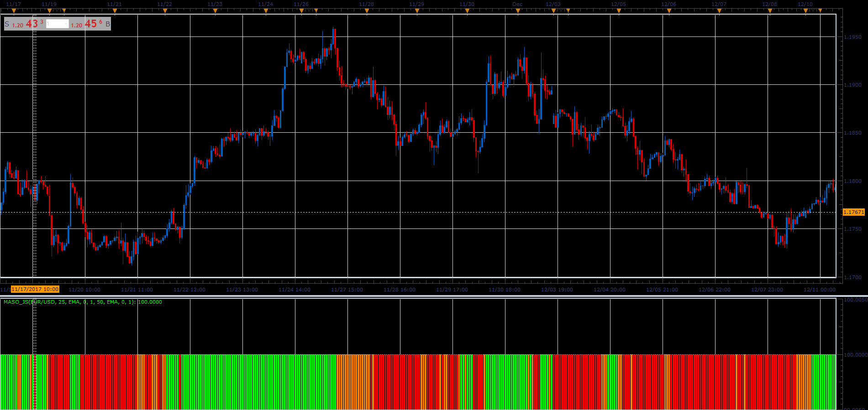Select the orange marker under date 12/06

(x=669, y=10)
